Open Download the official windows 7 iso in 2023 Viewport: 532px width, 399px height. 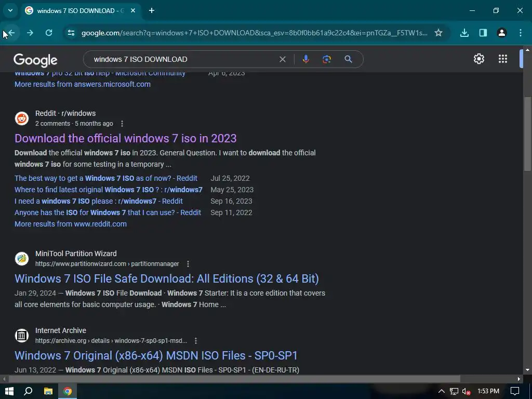pos(126,138)
